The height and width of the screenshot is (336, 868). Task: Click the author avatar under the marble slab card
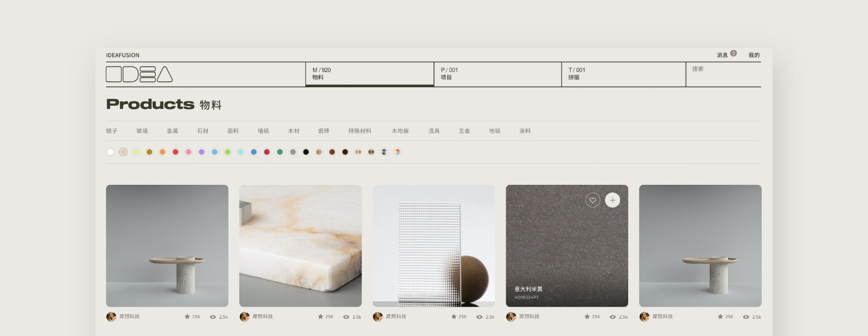[x=245, y=316]
